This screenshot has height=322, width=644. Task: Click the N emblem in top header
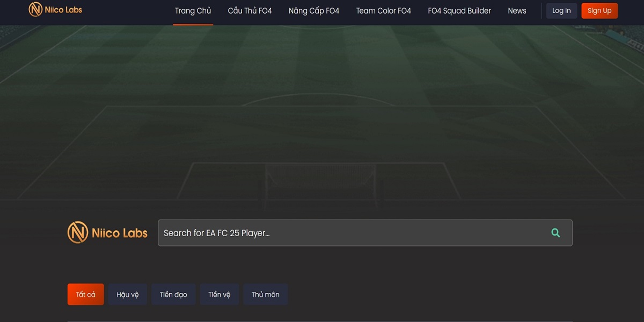tap(35, 9)
